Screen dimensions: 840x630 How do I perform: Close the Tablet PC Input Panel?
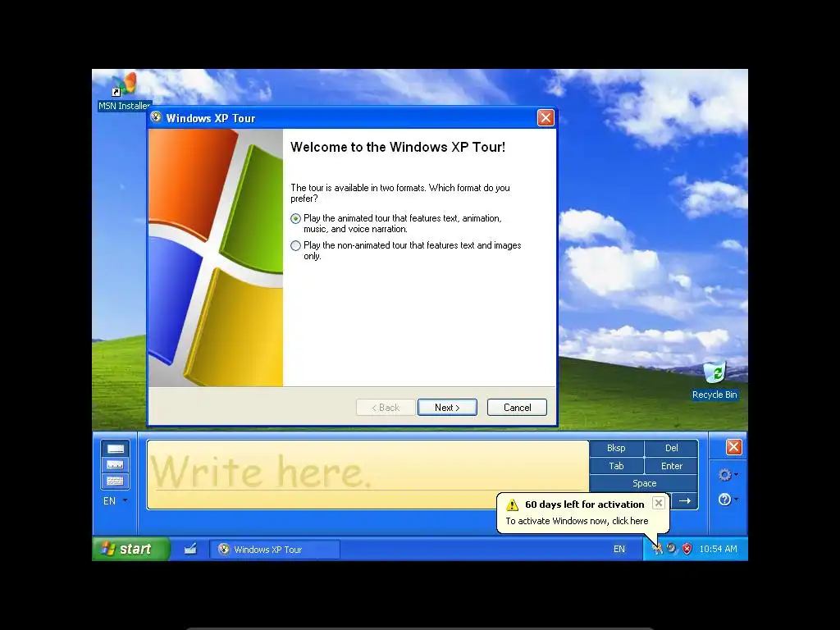coord(733,447)
